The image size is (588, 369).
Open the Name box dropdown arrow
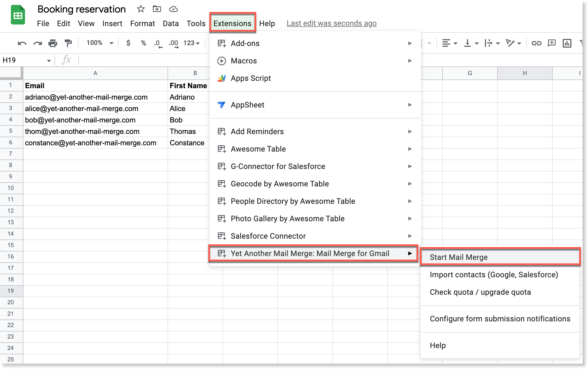(49, 60)
